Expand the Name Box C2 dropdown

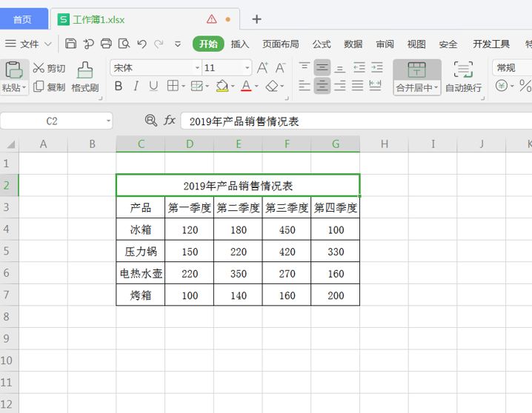click(108, 121)
